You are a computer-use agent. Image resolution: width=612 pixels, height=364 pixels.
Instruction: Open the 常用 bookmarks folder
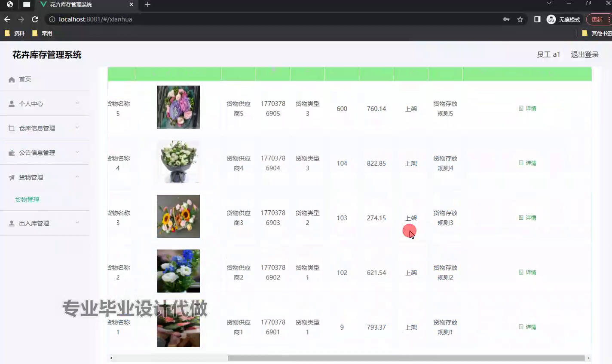point(42,33)
